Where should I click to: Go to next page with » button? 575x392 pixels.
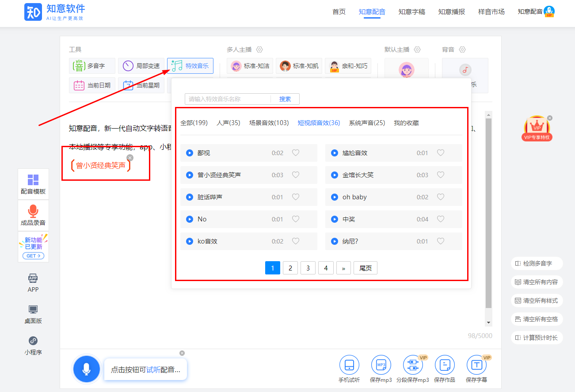click(x=343, y=268)
